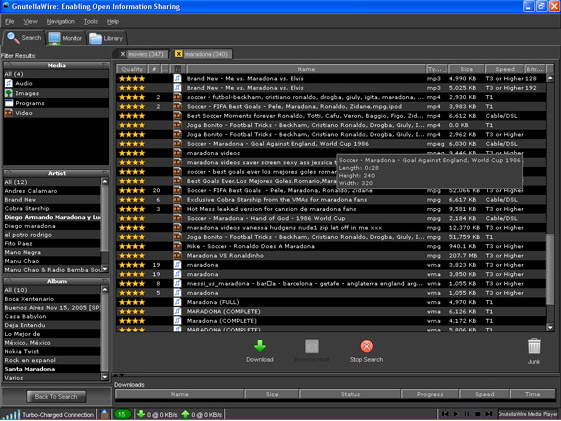The height and width of the screenshot is (421, 561).
Task: Click the Artist list scroll down arrow
Action: click(x=104, y=269)
